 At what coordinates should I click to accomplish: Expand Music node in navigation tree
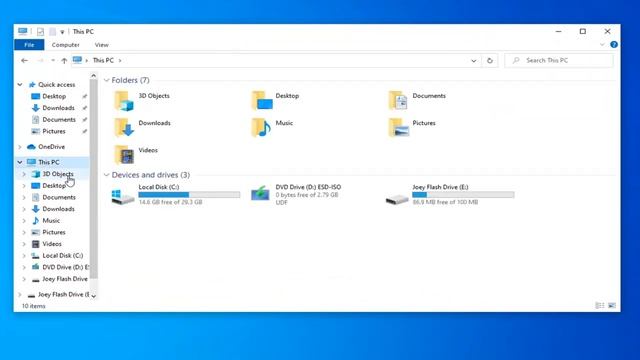24,220
